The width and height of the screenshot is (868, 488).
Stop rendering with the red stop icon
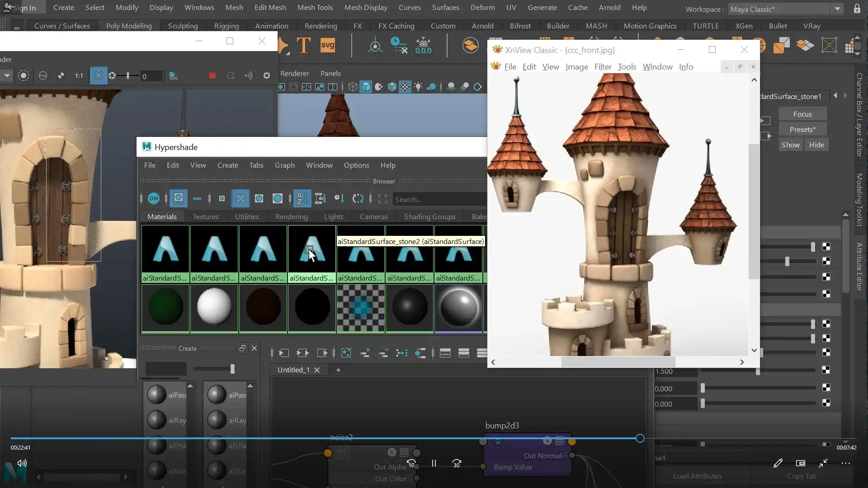pyautogui.click(x=212, y=75)
